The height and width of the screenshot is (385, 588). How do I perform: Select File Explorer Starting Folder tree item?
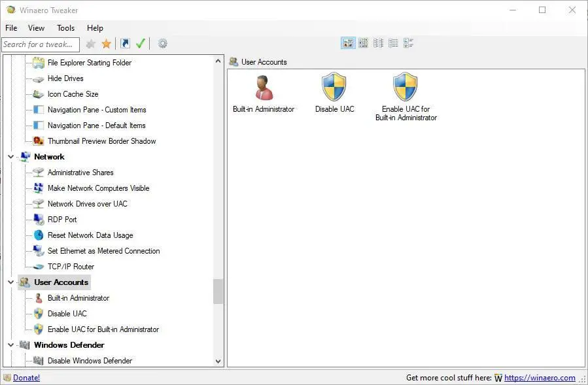(89, 63)
